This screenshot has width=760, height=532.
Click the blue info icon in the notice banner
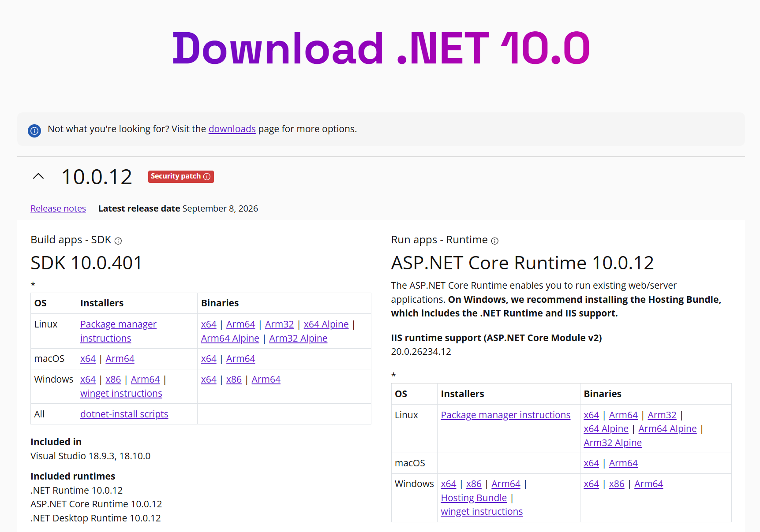click(34, 130)
